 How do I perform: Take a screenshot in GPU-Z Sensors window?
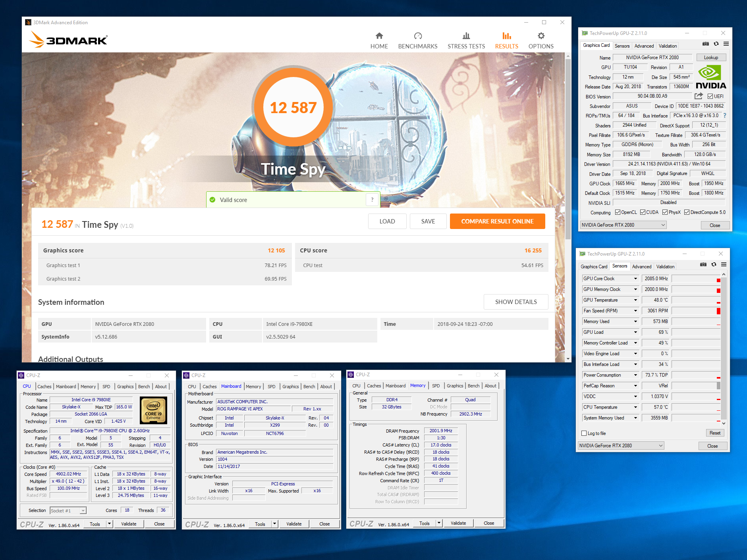[x=703, y=265]
